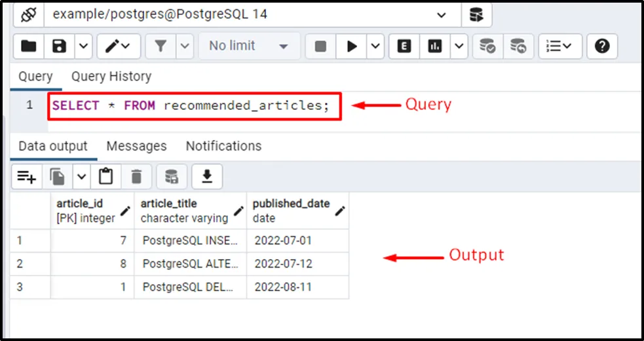Click the Explain Analyze chart icon
Screen dimensions: 644x341
(435, 46)
